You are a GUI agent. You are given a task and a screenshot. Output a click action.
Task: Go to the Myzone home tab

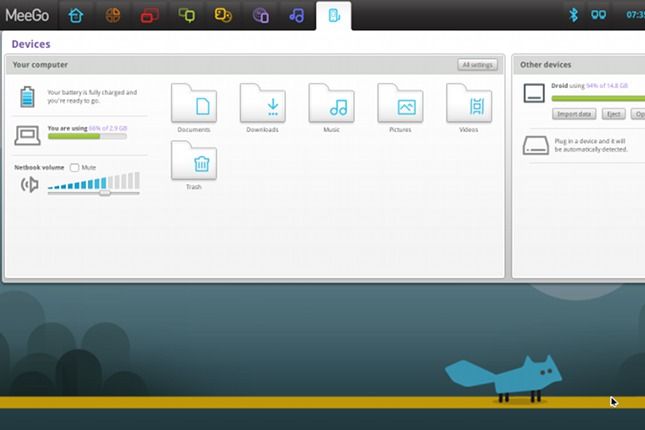76,15
